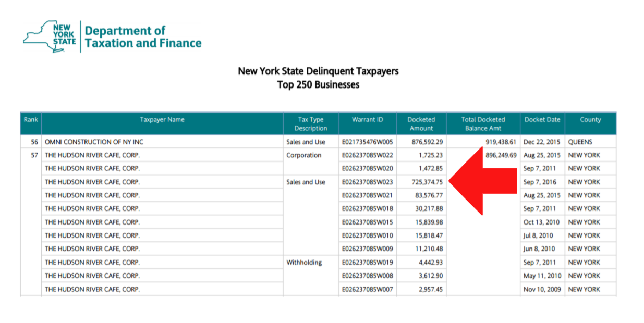Select docketed amount 30,217.88

point(429,209)
